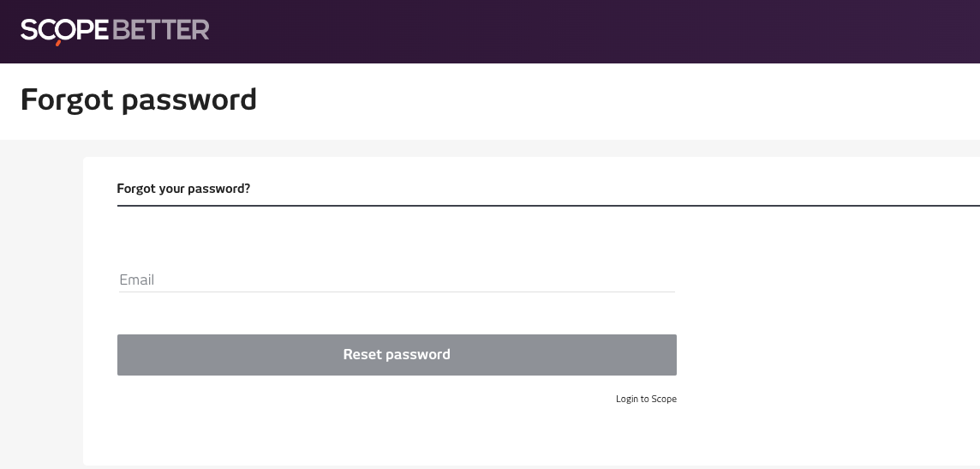The width and height of the screenshot is (980, 469).
Task: Click the grey background left of the card
Action: (x=41, y=300)
